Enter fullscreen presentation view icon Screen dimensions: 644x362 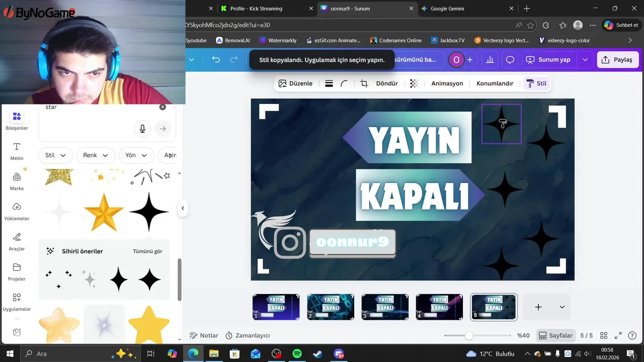click(x=618, y=335)
